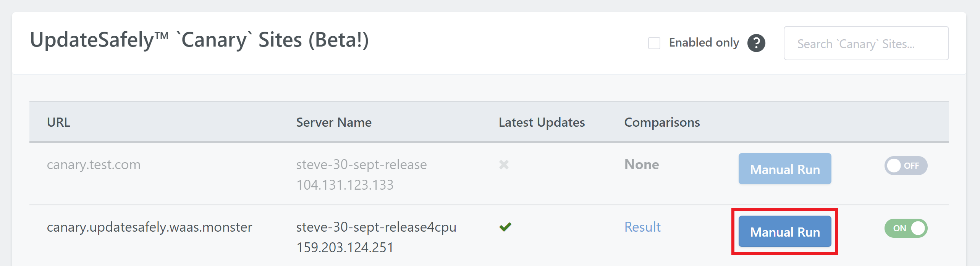Click the IP address 159.203.124.251
The width and height of the screenshot is (980, 266).
click(345, 248)
